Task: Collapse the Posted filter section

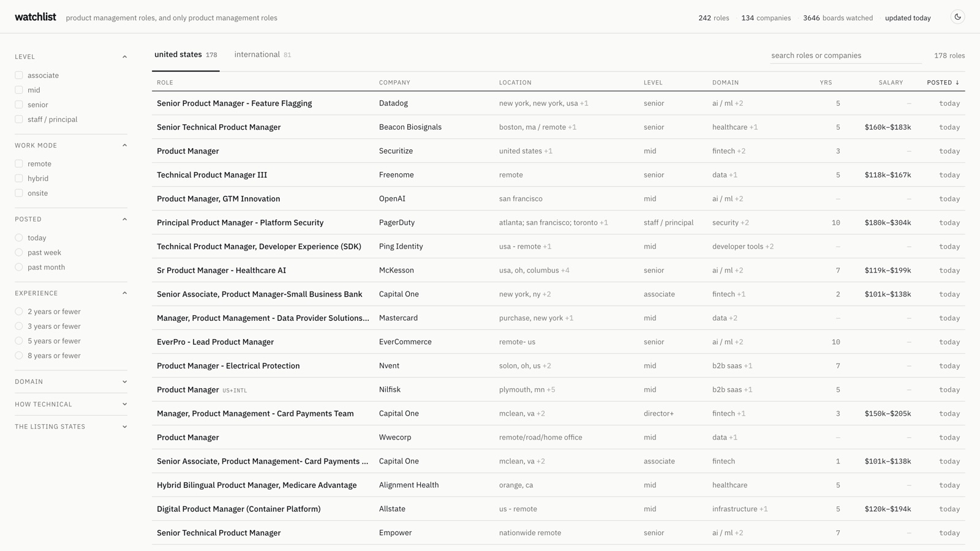Action: tap(71, 219)
